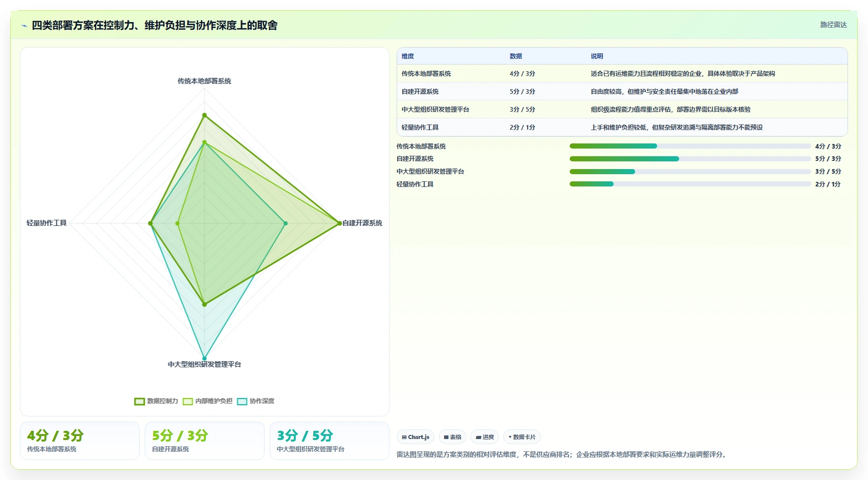Click the 中大型组织研发管理平台 progress bar
868x480 pixels.
pyautogui.click(x=690, y=172)
